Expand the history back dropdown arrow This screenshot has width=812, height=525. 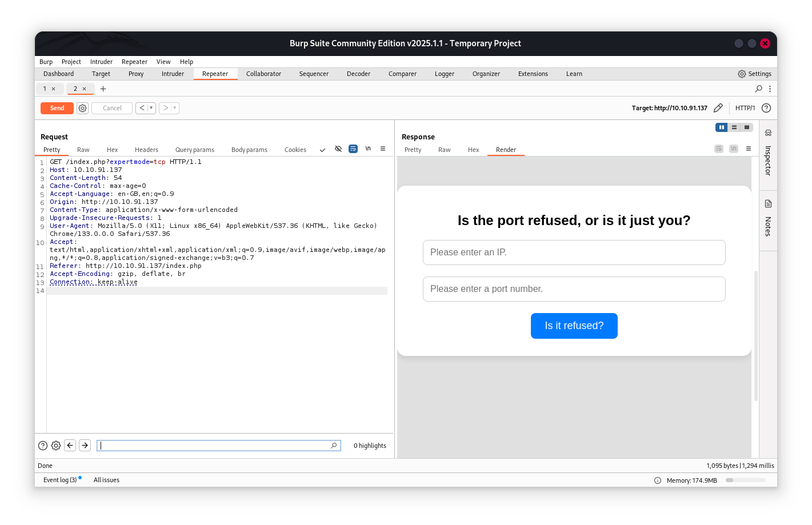(x=151, y=108)
